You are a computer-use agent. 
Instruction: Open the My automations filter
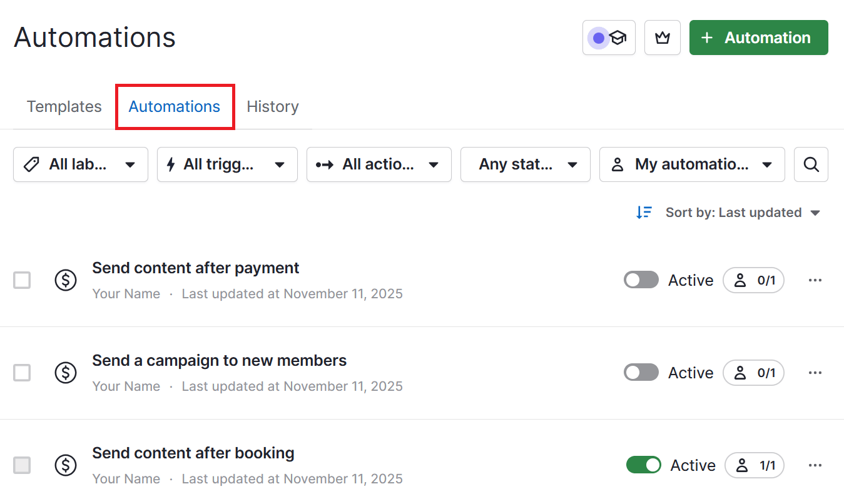click(691, 164)
